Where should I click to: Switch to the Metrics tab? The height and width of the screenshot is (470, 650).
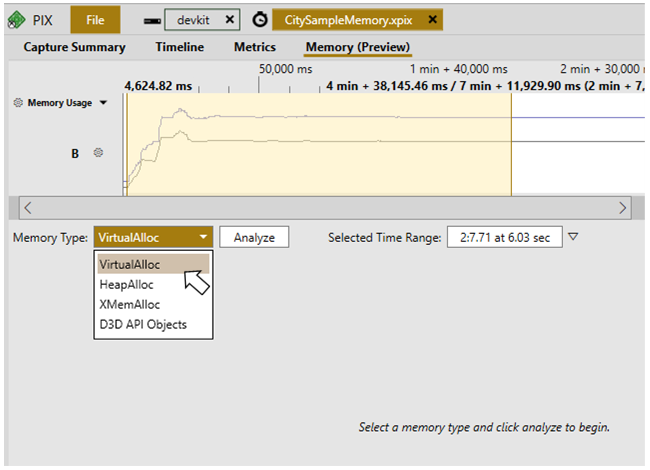[x=255, y=47]
